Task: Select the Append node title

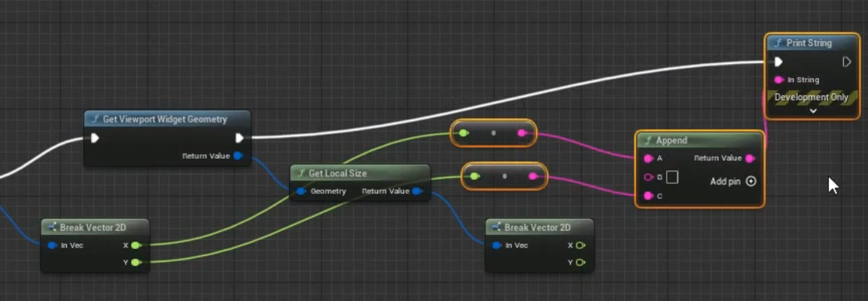Action: (672, 141)
